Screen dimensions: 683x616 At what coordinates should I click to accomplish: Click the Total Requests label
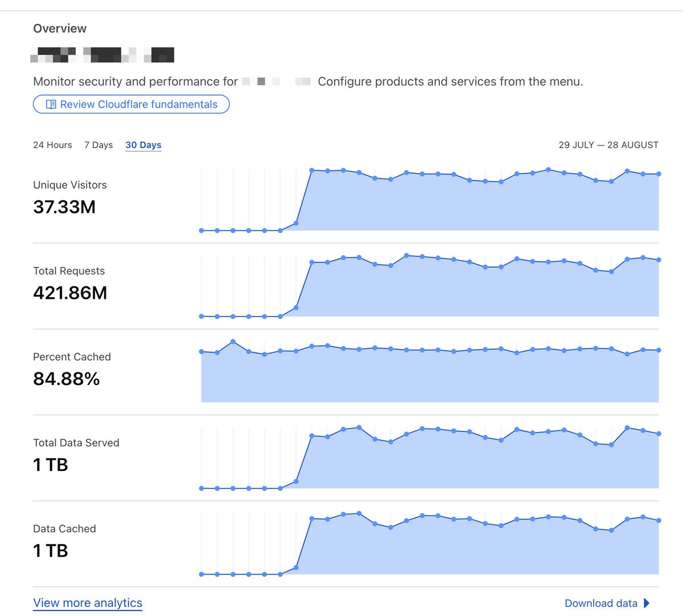coord(69,271)
